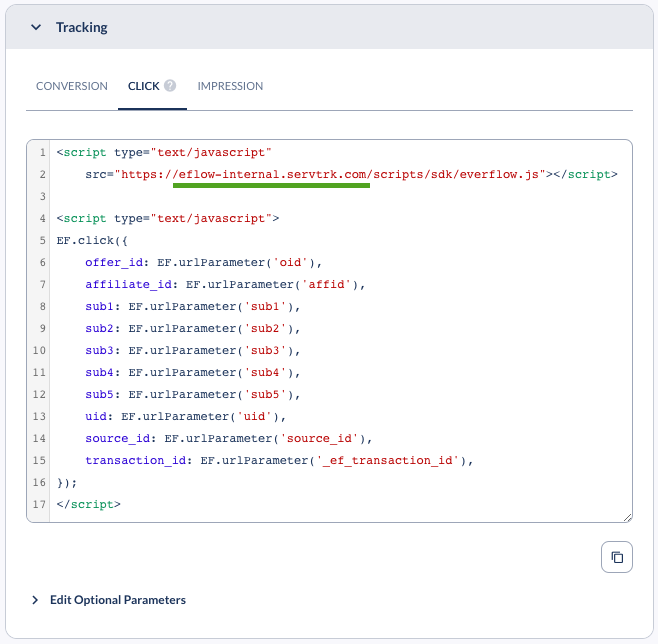Image resolution: width=658 pixels, height=644 pixels.
Task: Open the IMPRESSION tab
Action: point(230,86)
